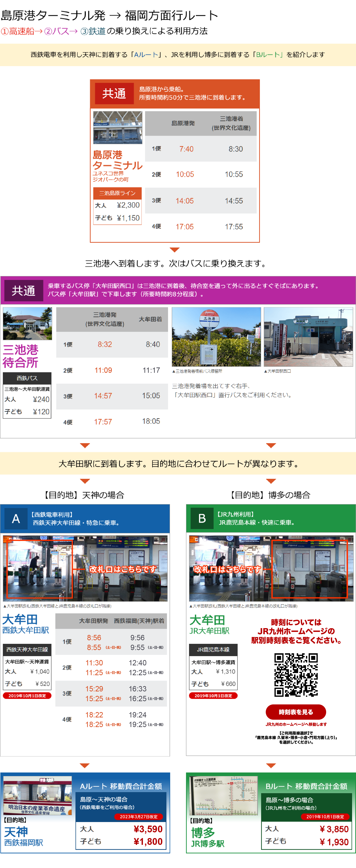Open the A route ticket gate photo
The width and height of the screenshot is (356, 868).
[85, 568]
